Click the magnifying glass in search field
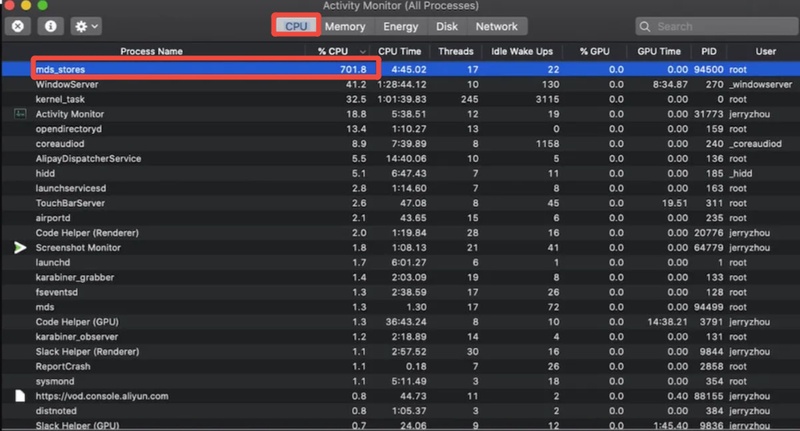This screenshot has width=800, height=431. [x=648, y=27]
